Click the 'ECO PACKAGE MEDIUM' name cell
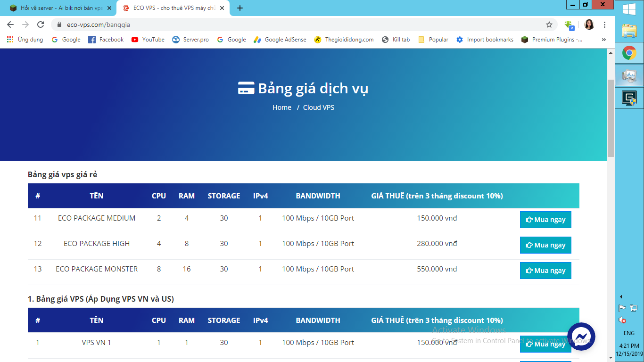 pos(97,218)
